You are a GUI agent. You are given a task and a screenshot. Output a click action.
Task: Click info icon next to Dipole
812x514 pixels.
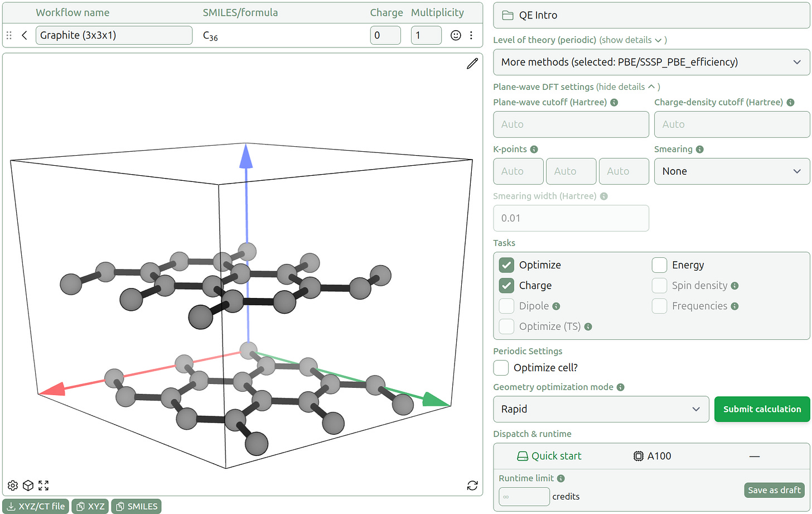[556, 306]
